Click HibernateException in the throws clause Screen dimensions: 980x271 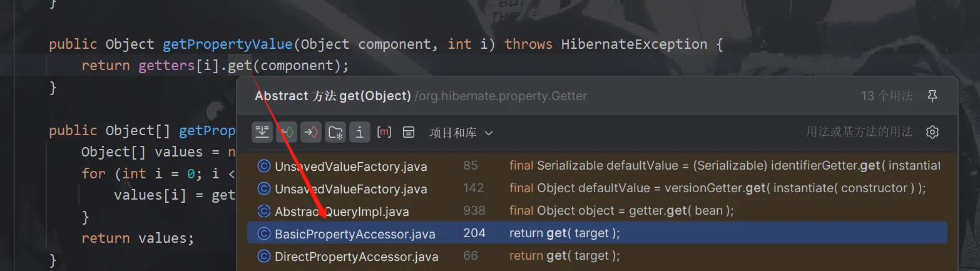(x=634, y=44)
